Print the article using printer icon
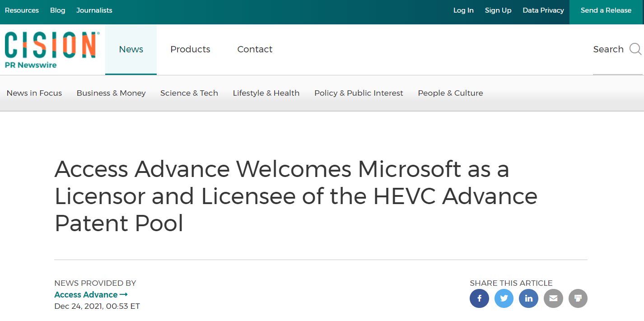644x321 pixels. pyautogui.click(x=578, y=298)
